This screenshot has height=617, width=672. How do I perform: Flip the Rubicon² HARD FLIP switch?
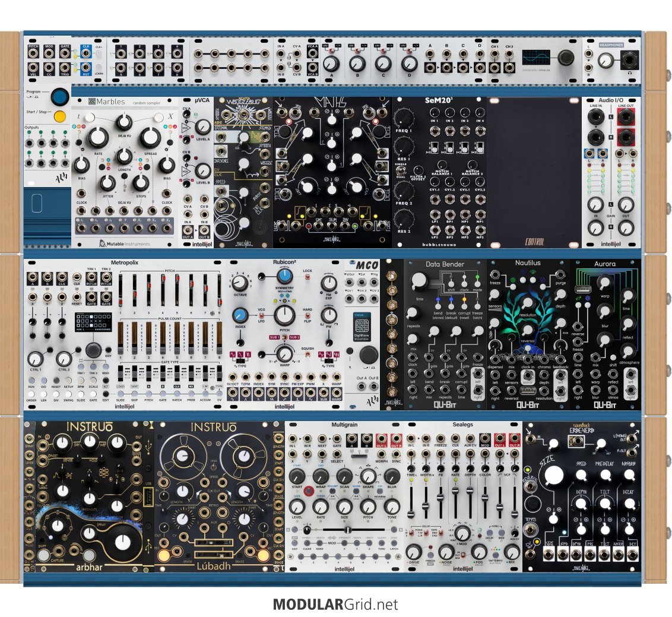coord(308,315)
